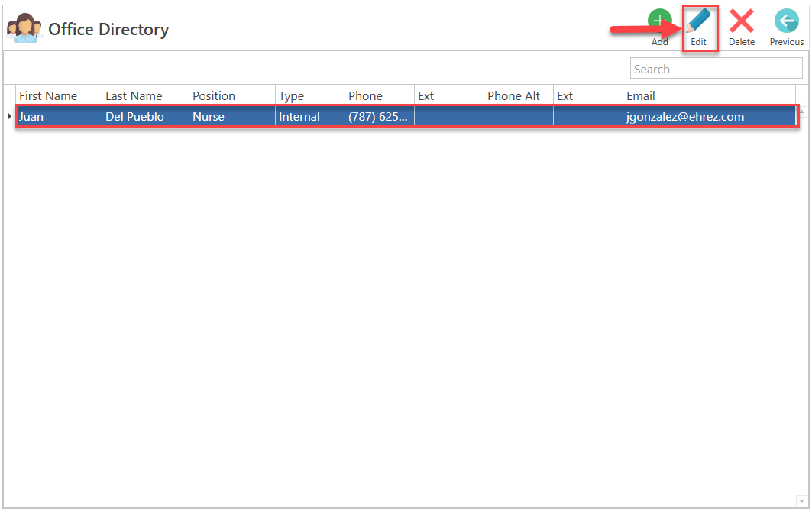Click the red Delete X icon
Screen dimensions: 812x511
click(x=742, y=21)
